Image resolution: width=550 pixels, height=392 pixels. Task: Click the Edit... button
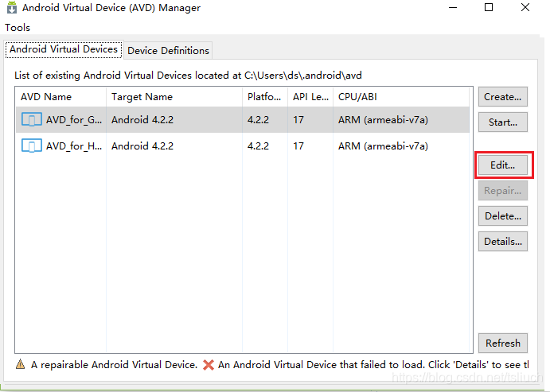tap(503, 165)
